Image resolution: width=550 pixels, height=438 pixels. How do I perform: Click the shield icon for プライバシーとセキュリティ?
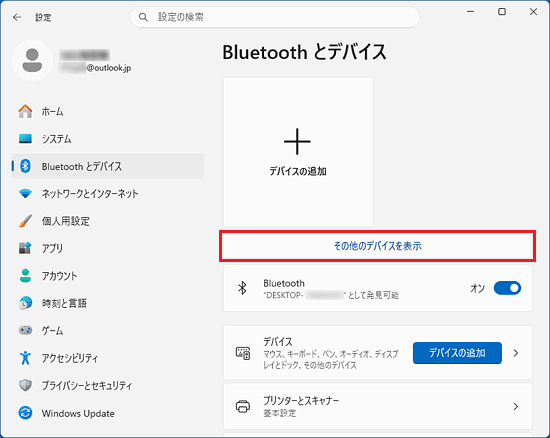(25, 385)
